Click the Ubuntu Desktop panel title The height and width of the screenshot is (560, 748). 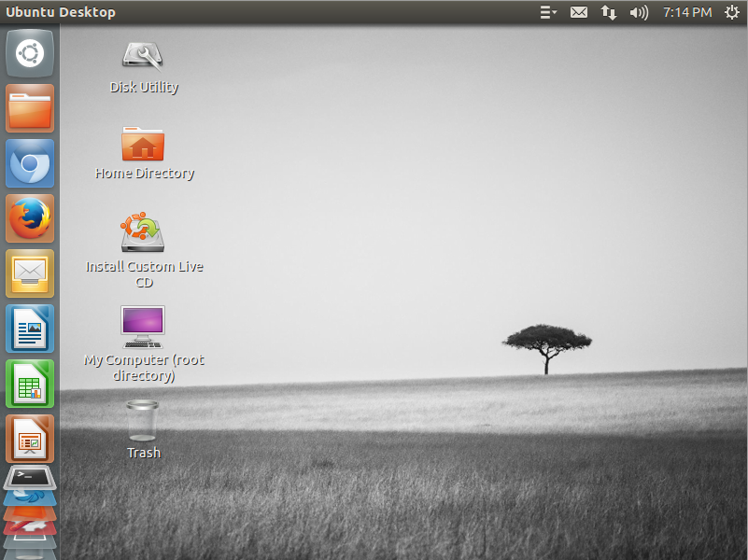[61, 12]
